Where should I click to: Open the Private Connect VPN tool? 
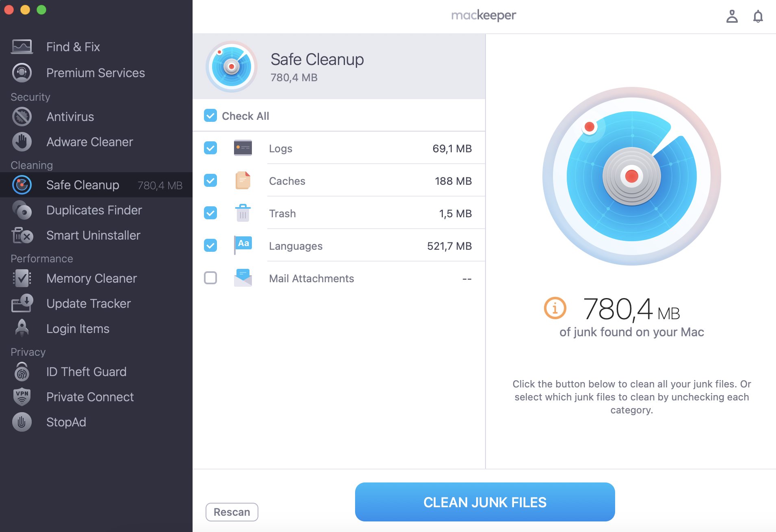[x=90, y=397]
